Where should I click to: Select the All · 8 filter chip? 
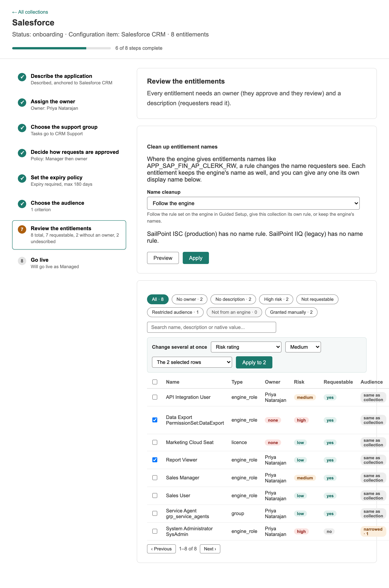(158, 299)
